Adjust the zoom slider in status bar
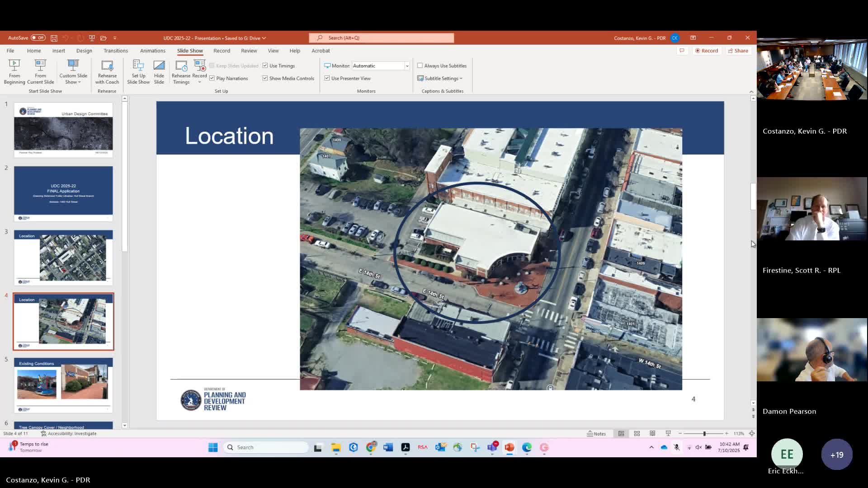The height and width of the screenshot is (488, 868). point(704,433)
